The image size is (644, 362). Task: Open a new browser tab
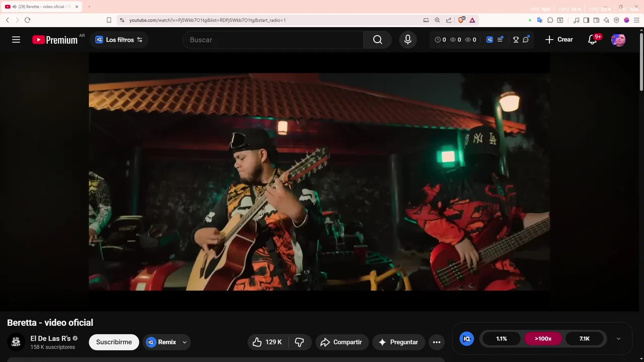tap(89, 7)
